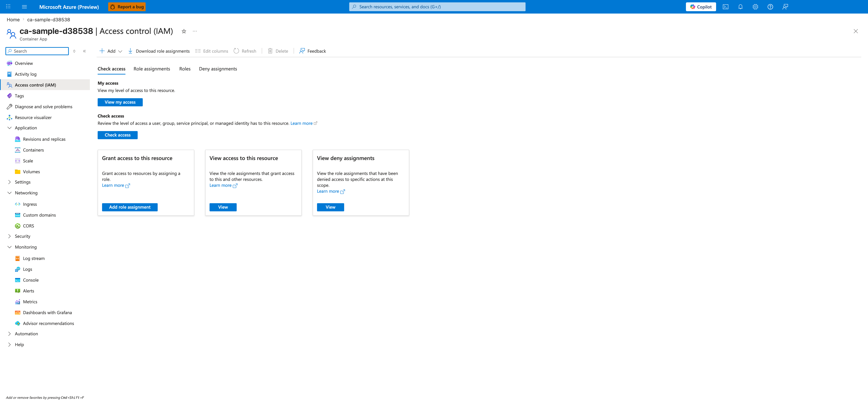
Task: Click the Delete toolbar item
Action: (278, 51)
